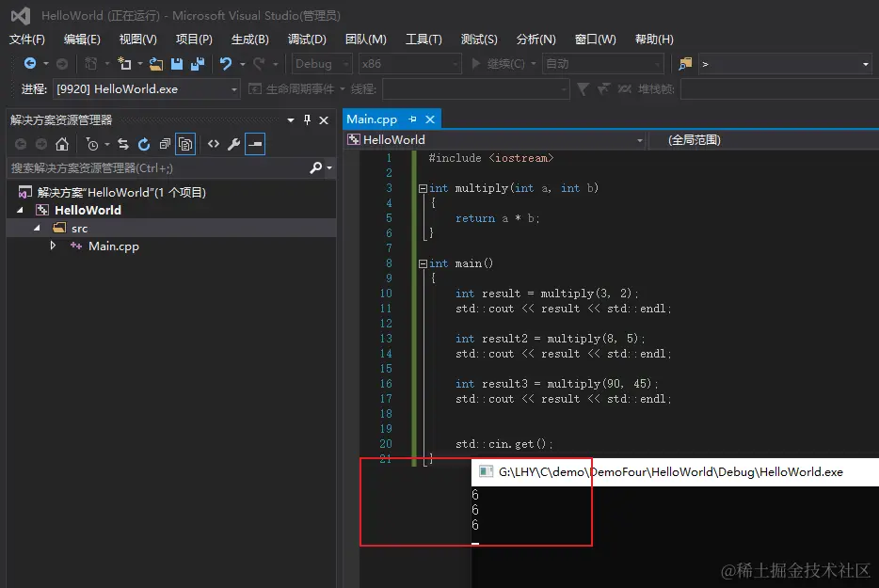Screen dimensions: 879x588
Task: Save the current file with disk icon
Action: click(x=177, y=64)
